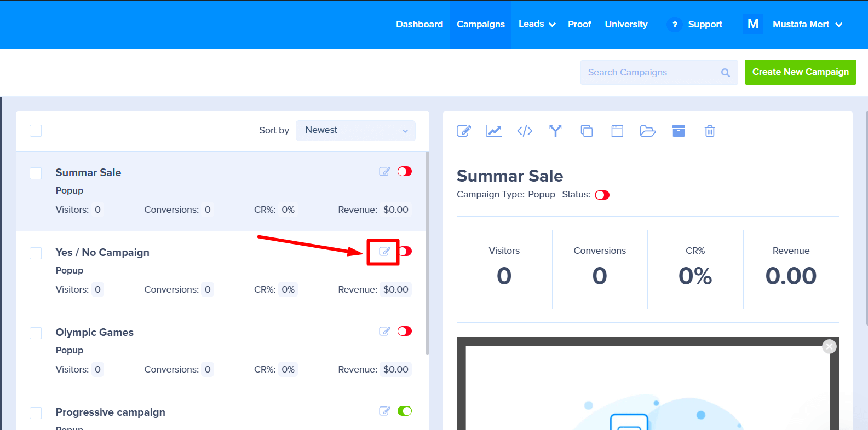The height and width of the screenshot is (430, 868).
Task: Go to the Dashboard menu item
Action: 419,24
